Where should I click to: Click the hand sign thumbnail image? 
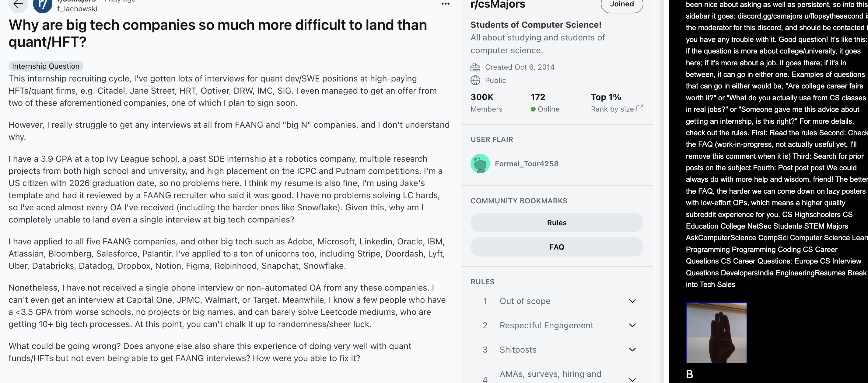716,333
